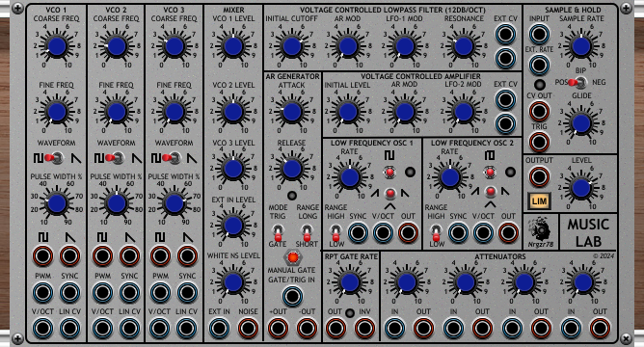Image resolution: width=644 pixels, height=347 pixels.
Task: Click the Sample & Hold EXT. RATE jack
Action: pyautogui.click(x=539, y=65)
